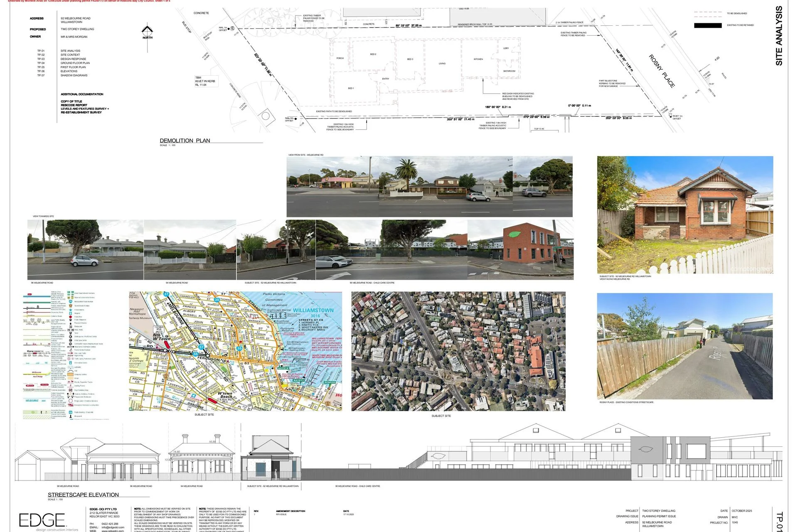Select 'SHADOW DIAGRAMS' in the drawing list
This screenshot has width=798, height=532.
coord(74,75)
